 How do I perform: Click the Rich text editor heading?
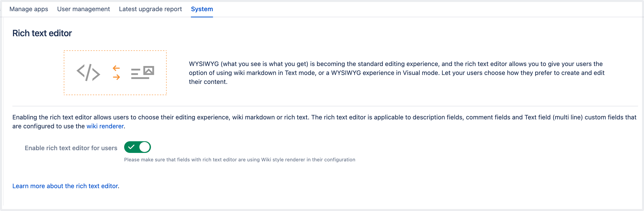pos(42,33)
